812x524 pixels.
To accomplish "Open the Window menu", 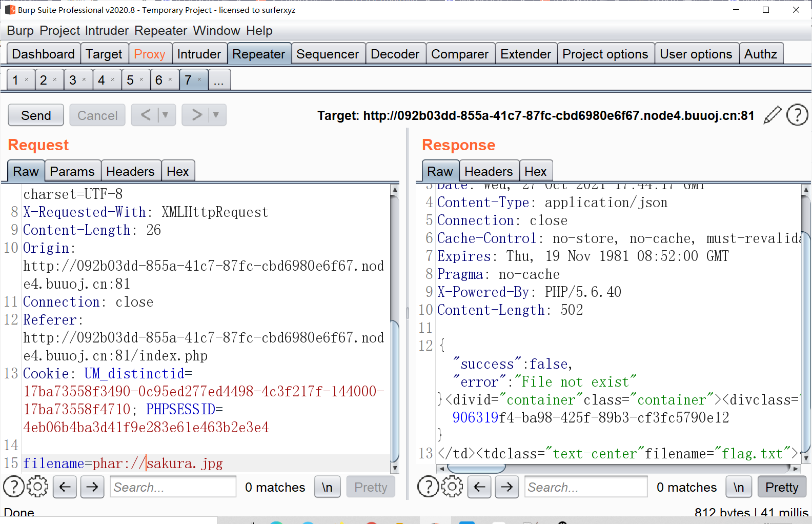I will tap(216, 31).
